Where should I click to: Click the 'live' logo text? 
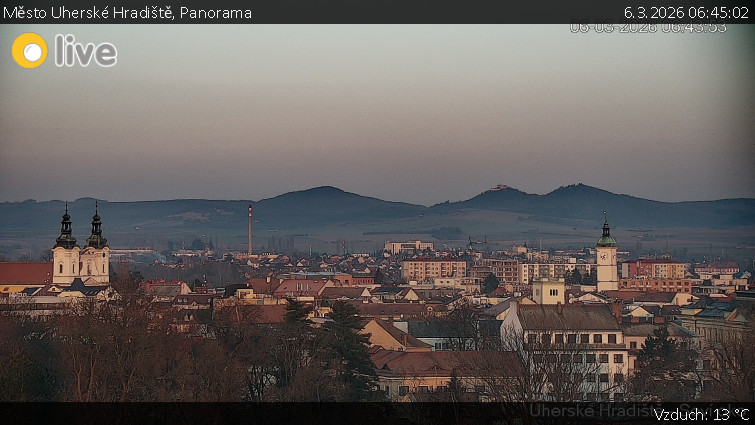86,51
